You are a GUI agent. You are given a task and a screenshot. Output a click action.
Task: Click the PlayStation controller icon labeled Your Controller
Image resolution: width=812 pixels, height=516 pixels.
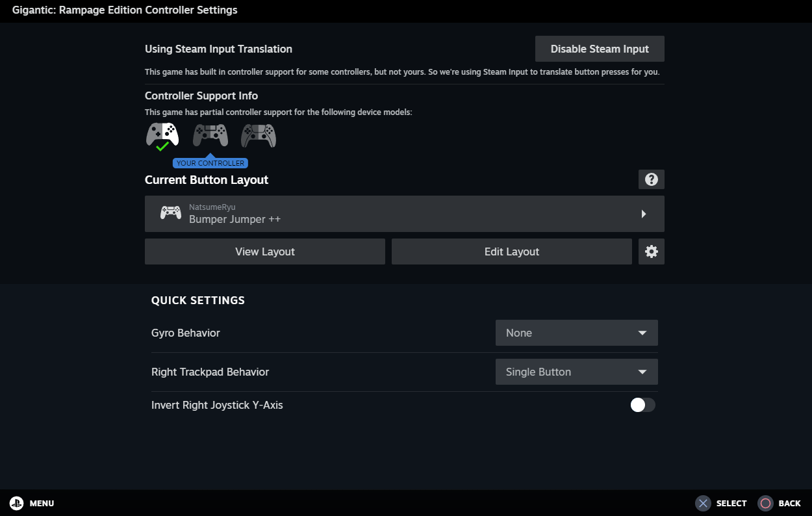pyautogui.click(x=210, y=136)
